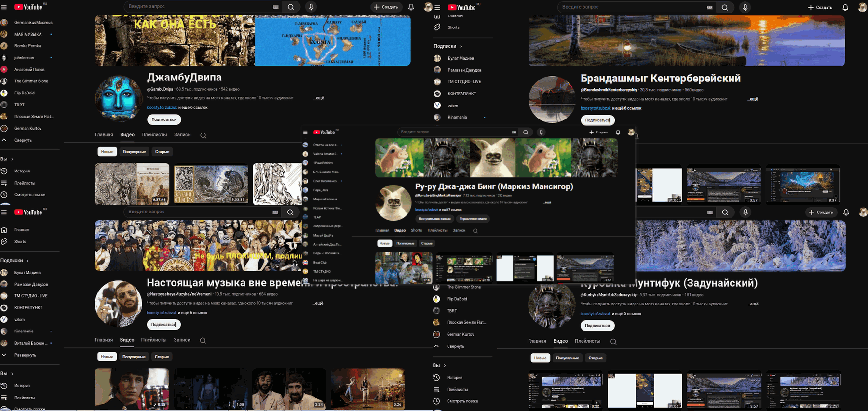Open hamburger menu in Брандашмыг Кентерберейский window
Image resolution: width=868 pixels, height=411 pixels.
coord(437,7)
